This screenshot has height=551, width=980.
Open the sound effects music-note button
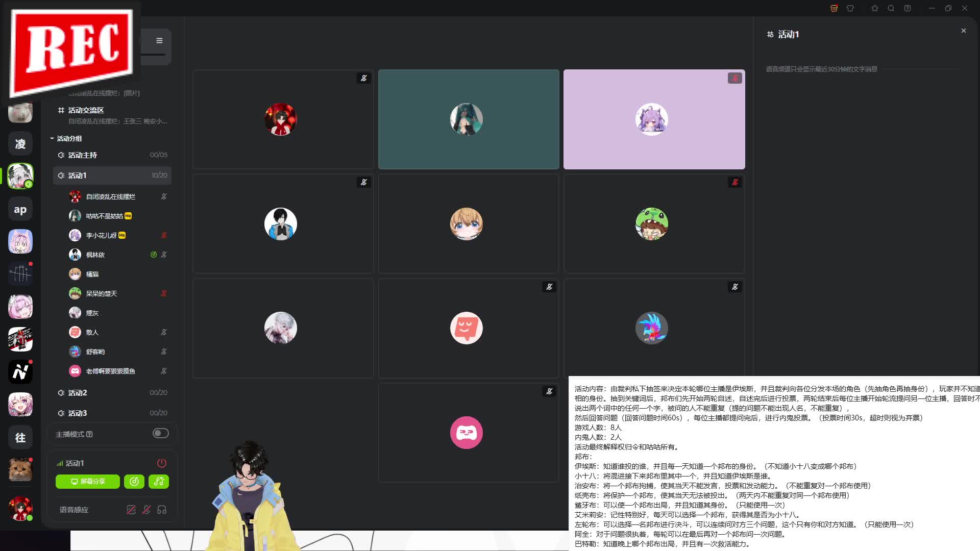(159, 482)
